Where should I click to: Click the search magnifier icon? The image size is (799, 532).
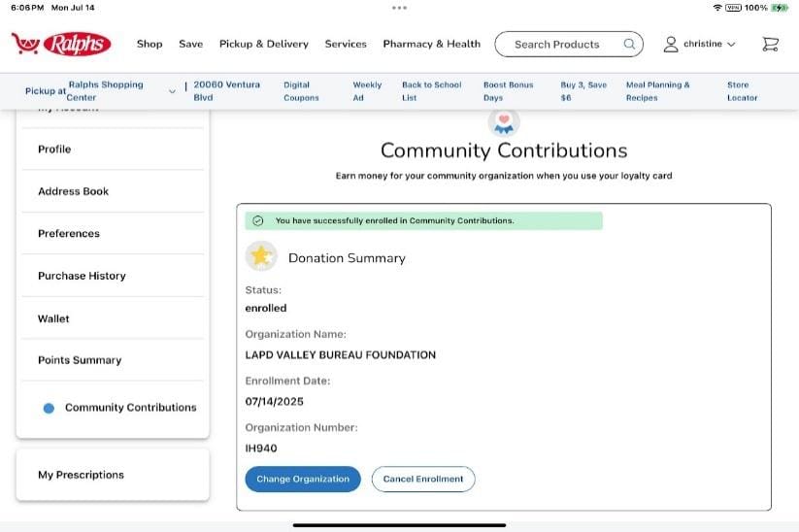pos(629,44)
